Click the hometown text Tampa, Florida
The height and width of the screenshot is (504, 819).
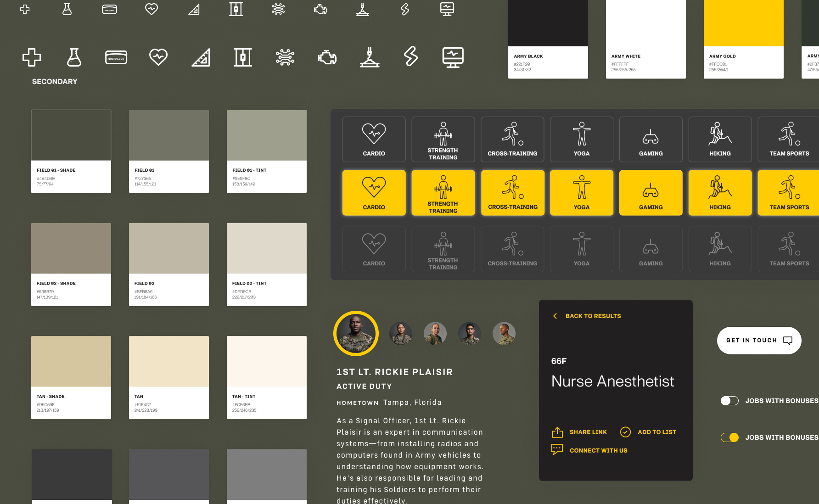tap(412, 403)
